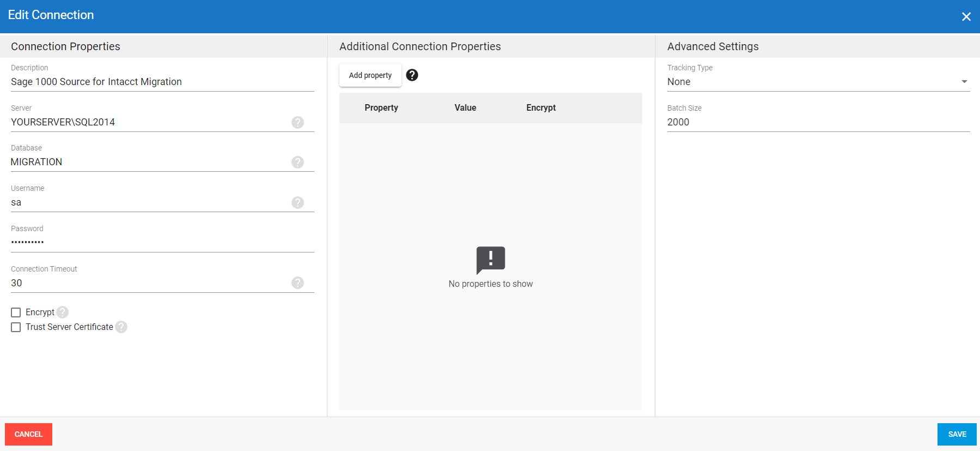
Task: Tick the Trust Server Certificate checkbox
Action: [x=16, y=327]
